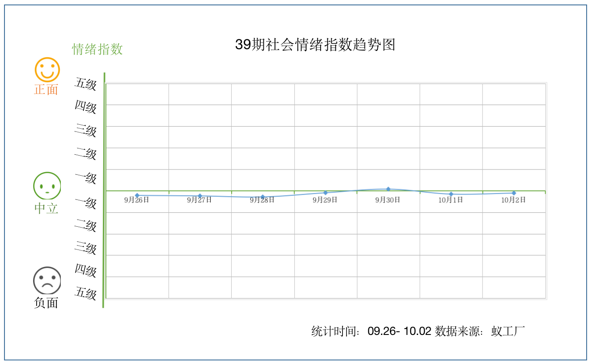Click the green neutral face icon

pos(47,186)
